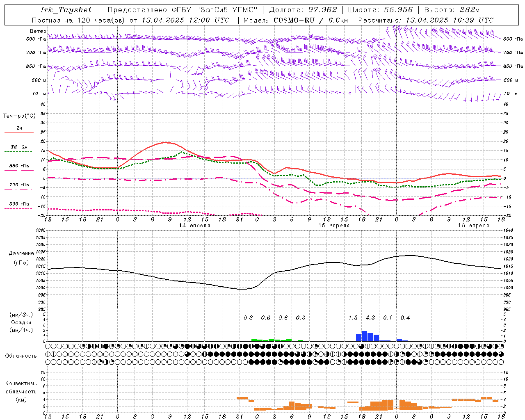Click the Ветер wind panel label
This screenshot has height=420, width=525.
pyautogui.click(x=38, y=31)
